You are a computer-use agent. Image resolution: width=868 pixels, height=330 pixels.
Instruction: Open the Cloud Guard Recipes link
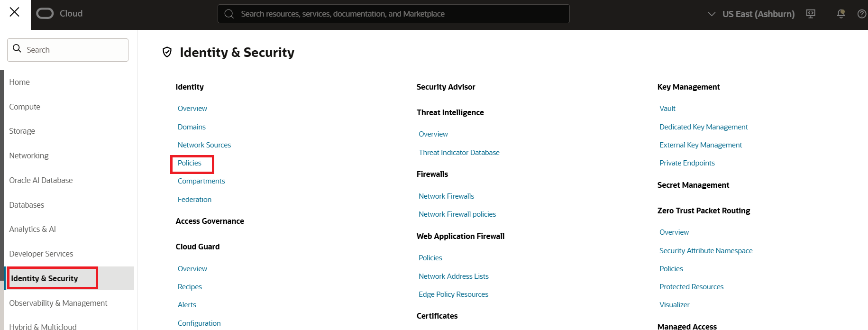pos(190,287)
